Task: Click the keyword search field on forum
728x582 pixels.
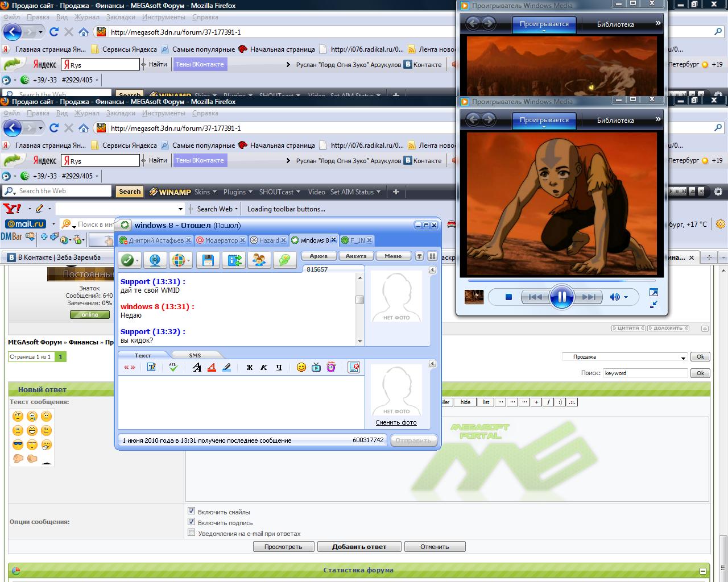Action: tap(645, 373)
